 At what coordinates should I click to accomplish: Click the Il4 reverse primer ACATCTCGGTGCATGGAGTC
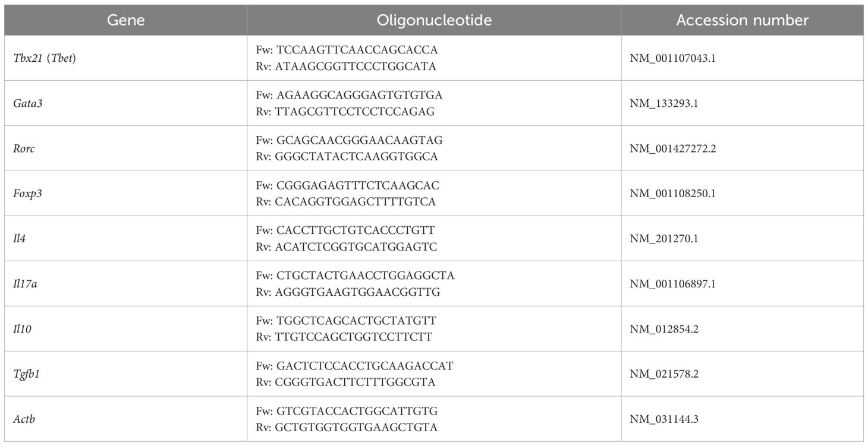[356, 246]
